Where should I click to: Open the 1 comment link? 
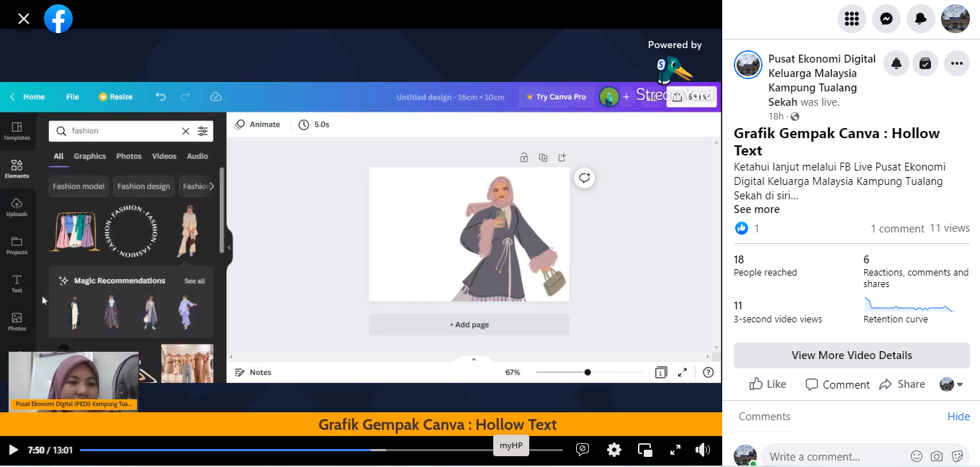[897, 228]
